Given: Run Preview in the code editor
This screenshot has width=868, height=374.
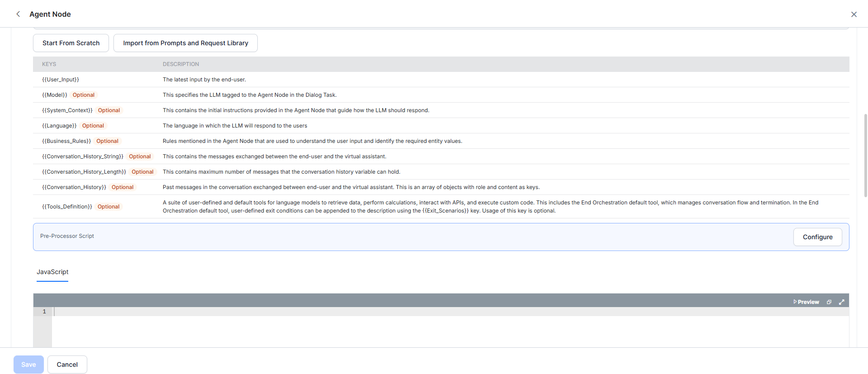Looking at the screenshot, I should click(x=806, y=302).
